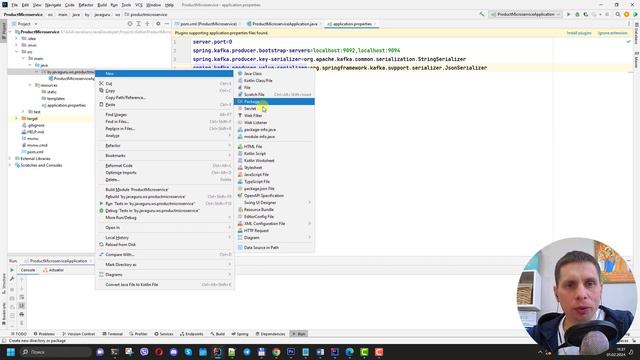Click Expand All icon in Project panel

(x=138, y=24)
